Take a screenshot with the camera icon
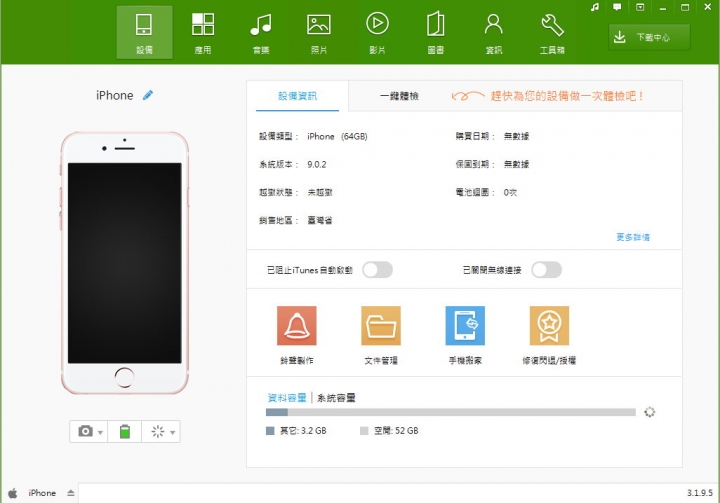This screenshot has width=720, height=503. (x=85, y=431)
